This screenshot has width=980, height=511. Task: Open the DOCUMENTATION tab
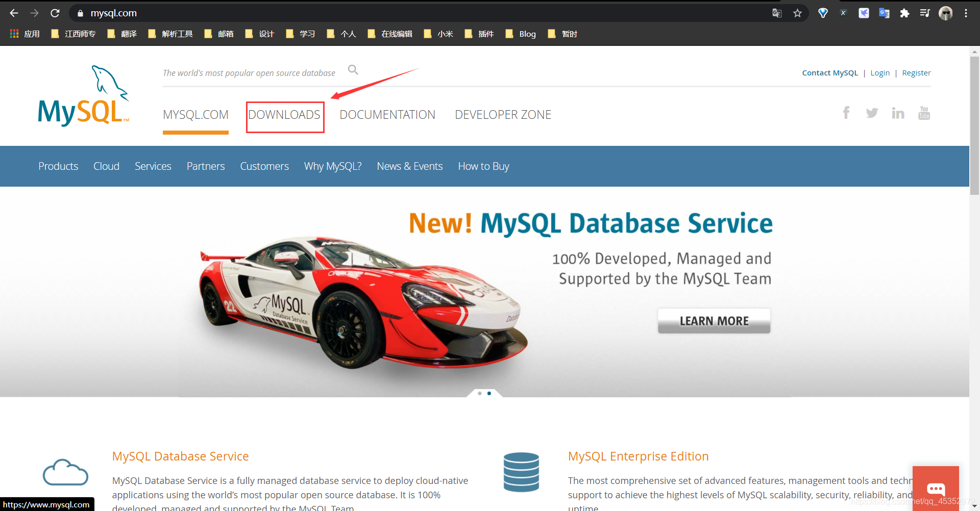(x=387, y=115)
